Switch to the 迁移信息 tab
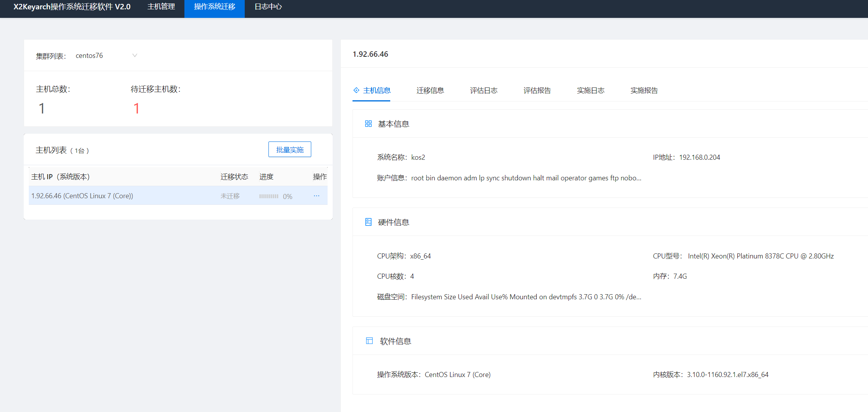Screen dimensions: 868x412 tap(430, 91)
